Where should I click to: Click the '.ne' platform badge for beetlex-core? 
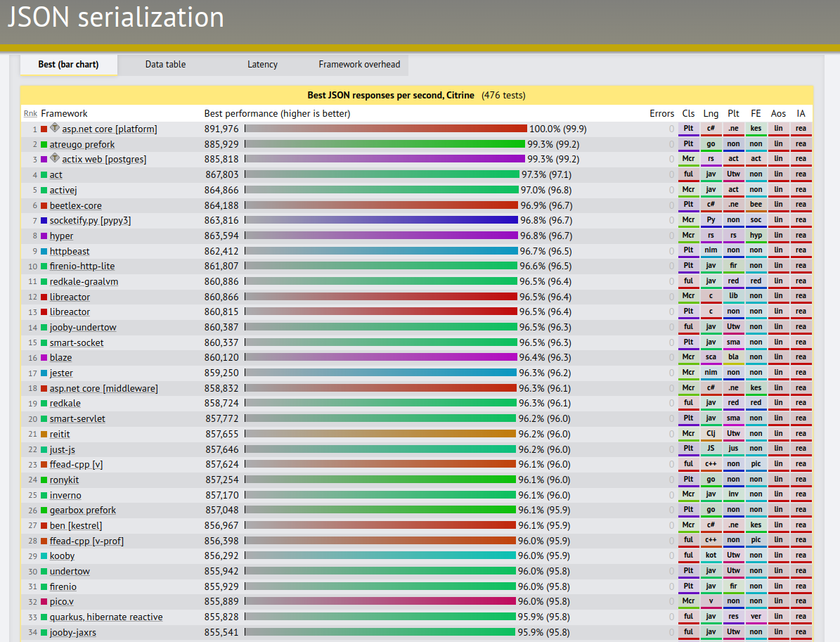733,205
